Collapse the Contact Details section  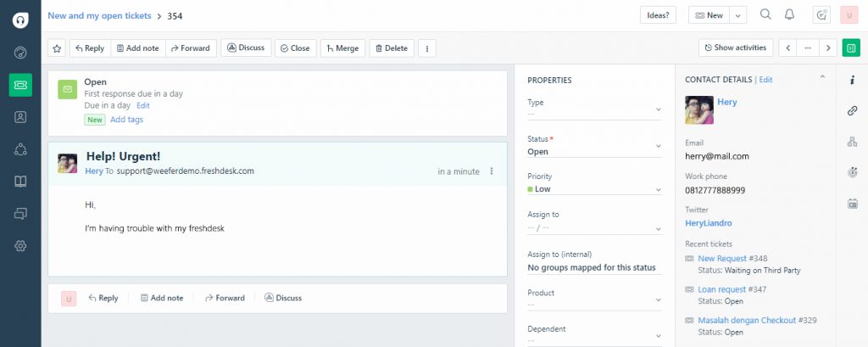[822, 77]
